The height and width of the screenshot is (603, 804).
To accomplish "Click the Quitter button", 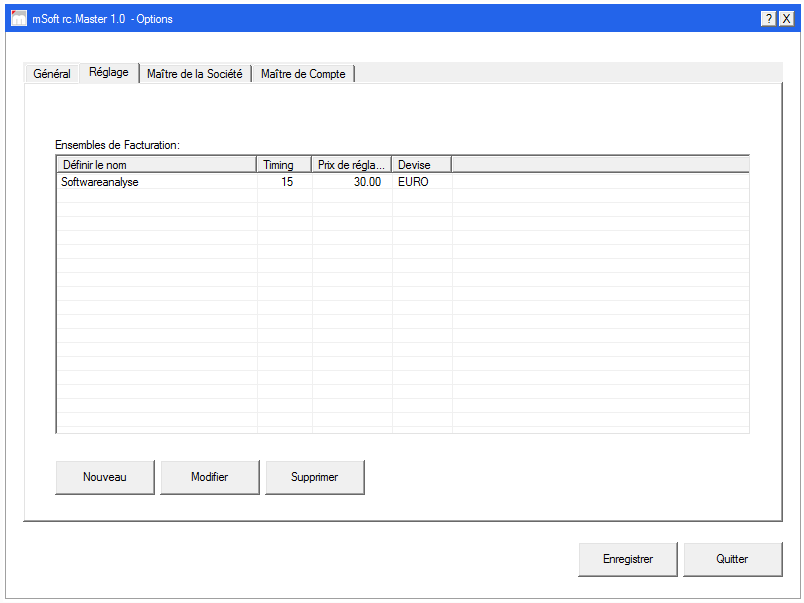I will [x=732, y=559].
